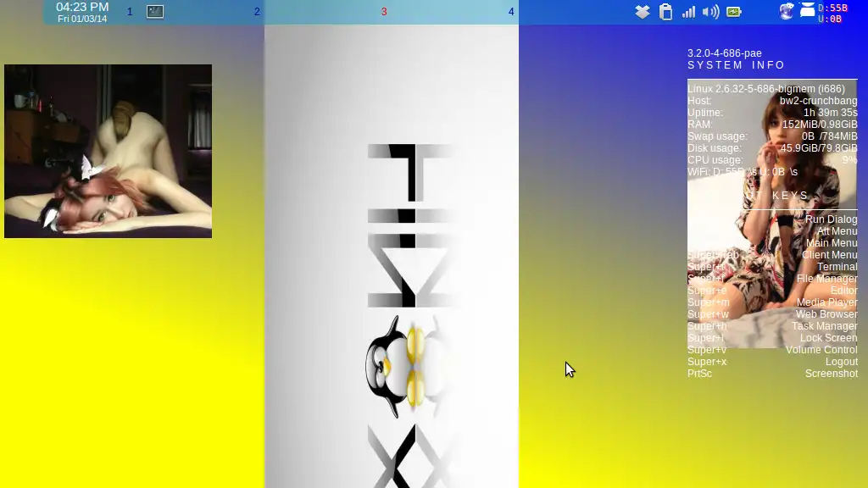Open the volume speaker icon
The height and width of the screenshot is (488, 868).
[x=711, y=12]
